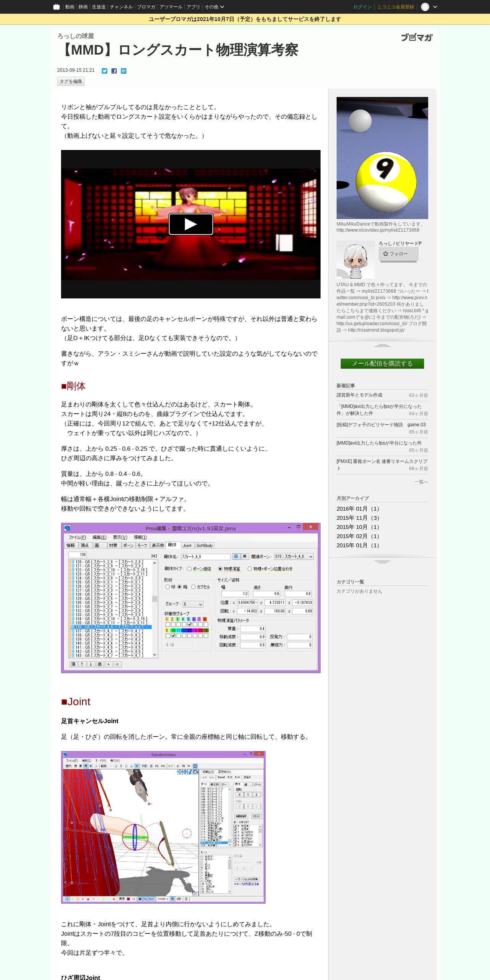The width and height of the screenshot is (490, 980).
Task: Click the 月別アーカイブ sidebar heading
Action: tap(353, 498)
